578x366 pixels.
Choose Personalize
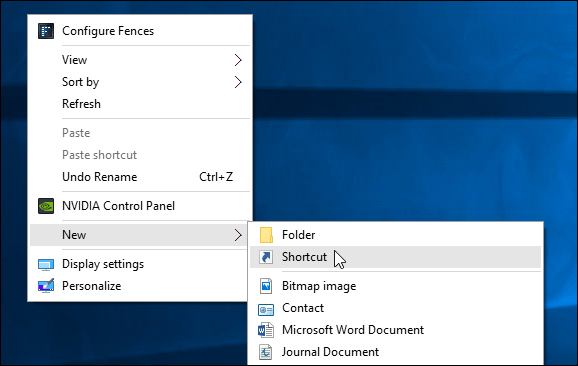pos(139,286)
